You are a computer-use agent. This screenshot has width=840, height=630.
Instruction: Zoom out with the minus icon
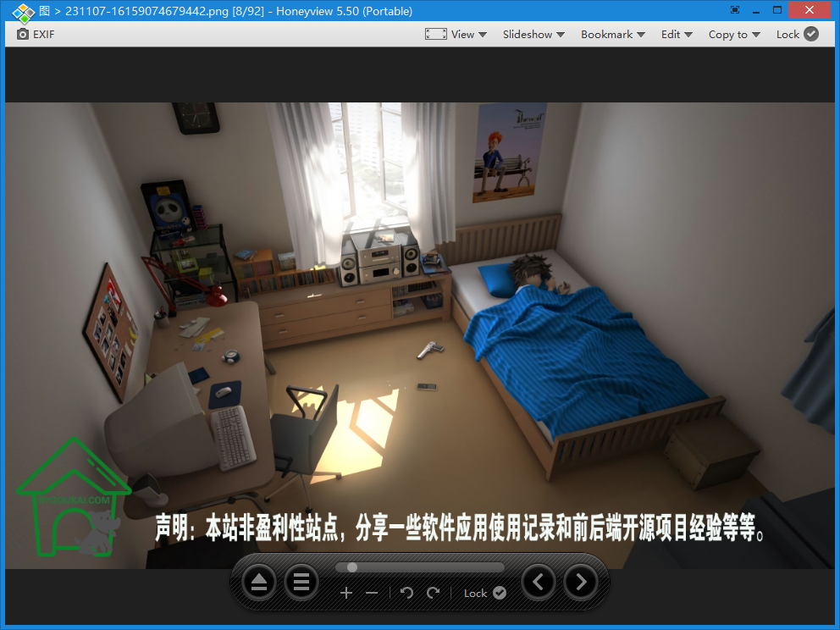372,593
